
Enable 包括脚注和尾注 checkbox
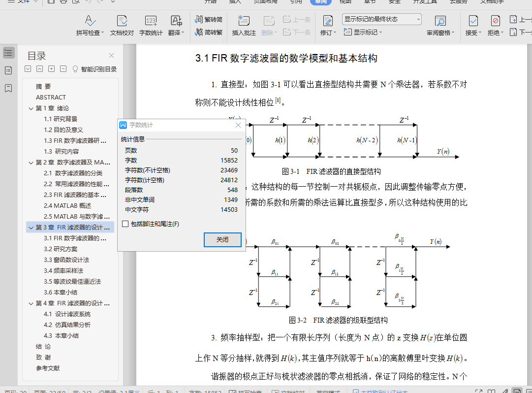(x=125, y=224)
